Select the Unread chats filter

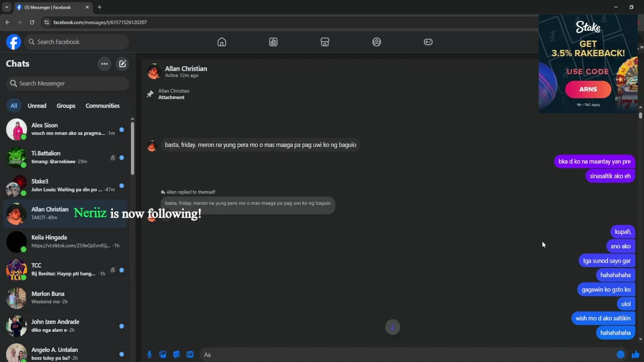[x=37, y=106]
